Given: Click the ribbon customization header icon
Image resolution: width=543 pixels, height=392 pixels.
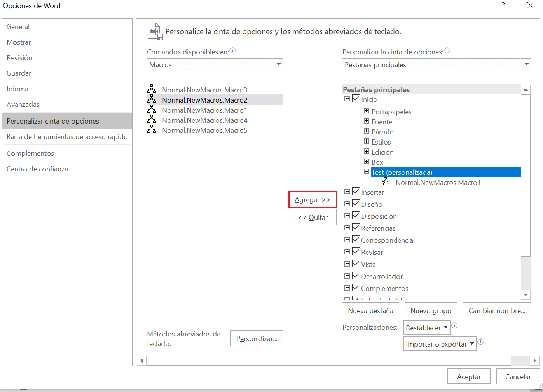Looking at the screenshot, I should pyautogui.click(x=155, y=31).
